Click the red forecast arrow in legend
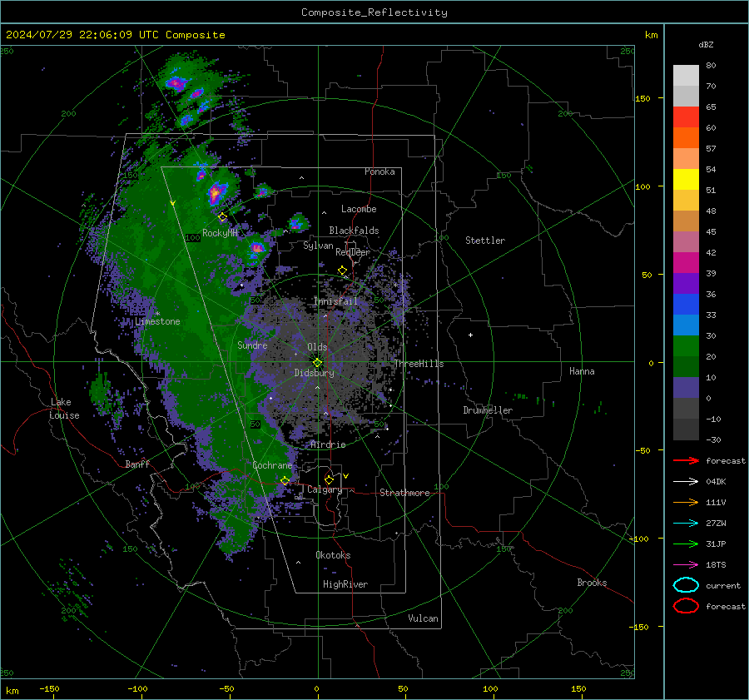749x700 pixels. (x=686, y=460)
